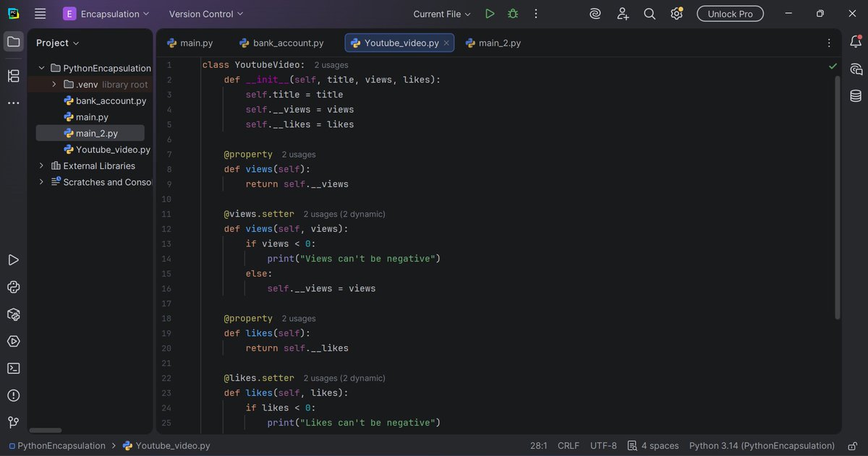Change CRLF line separator in status bar
868x456 pixels.
pyautogui.click(x=569, y=446)
